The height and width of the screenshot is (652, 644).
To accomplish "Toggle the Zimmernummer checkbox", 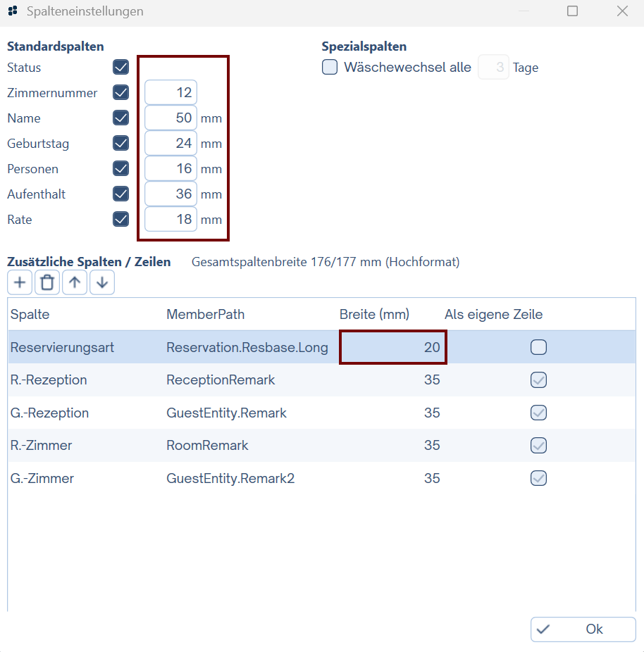I will (x=120, y=93).
